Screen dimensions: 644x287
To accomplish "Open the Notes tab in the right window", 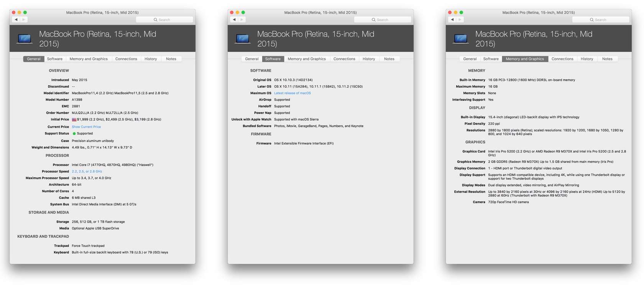I will click(x=607, y=59).
